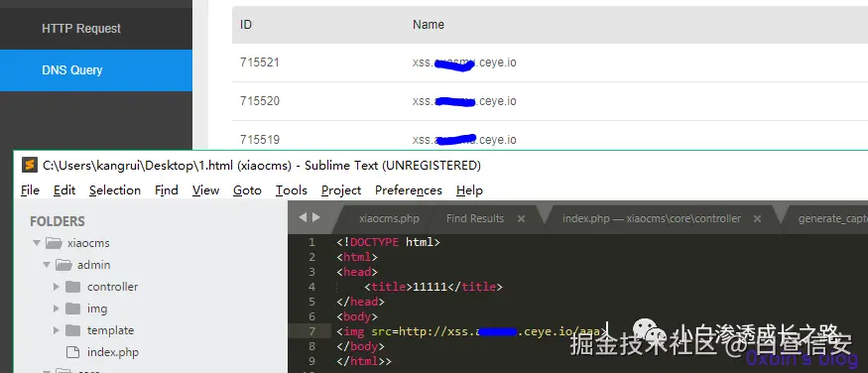Click the domain name in row 715521
868x373 pixels.
pyautogui.click(x=464, y=63)
